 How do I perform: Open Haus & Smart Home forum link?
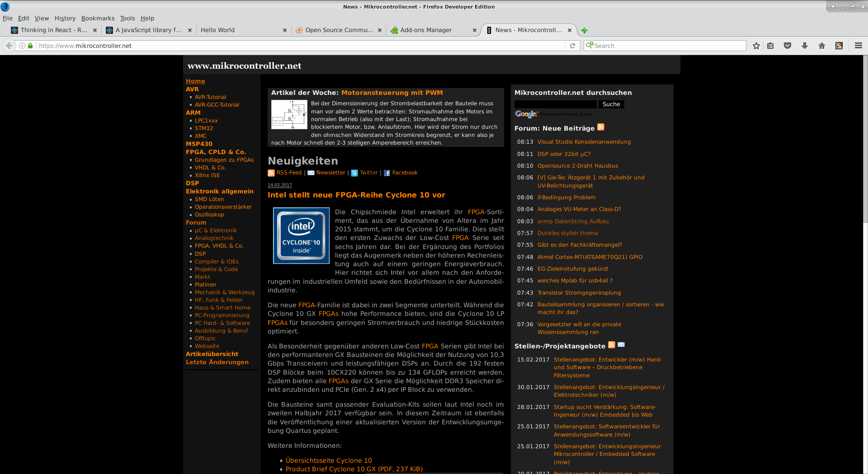coord(222,308)
